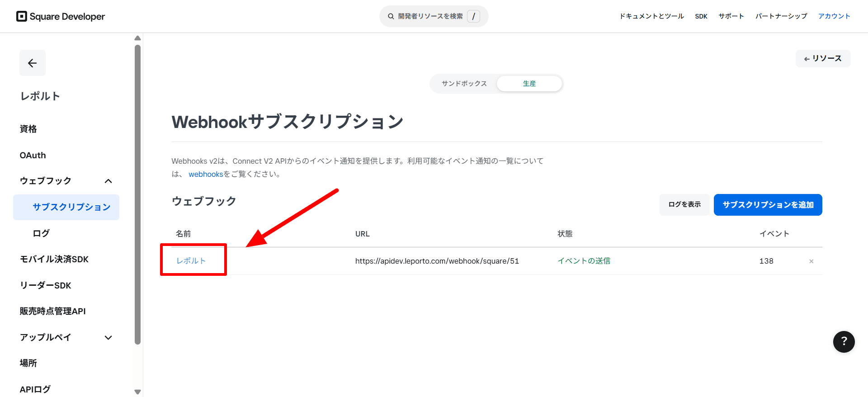
Task: Select リーダーSDK in sidebar
Action: (x=45, y=285)
